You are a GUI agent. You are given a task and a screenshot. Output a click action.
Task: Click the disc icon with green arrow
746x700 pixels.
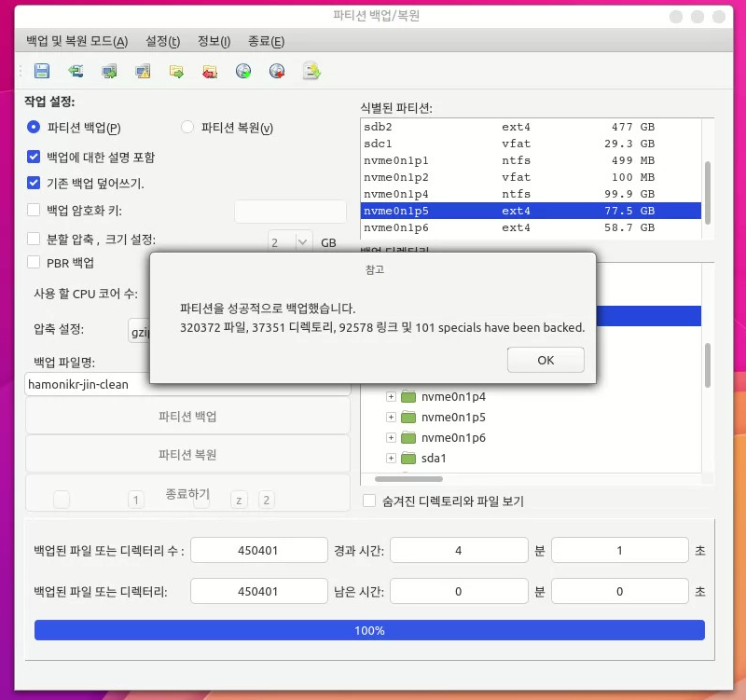(x=243, y=71)
